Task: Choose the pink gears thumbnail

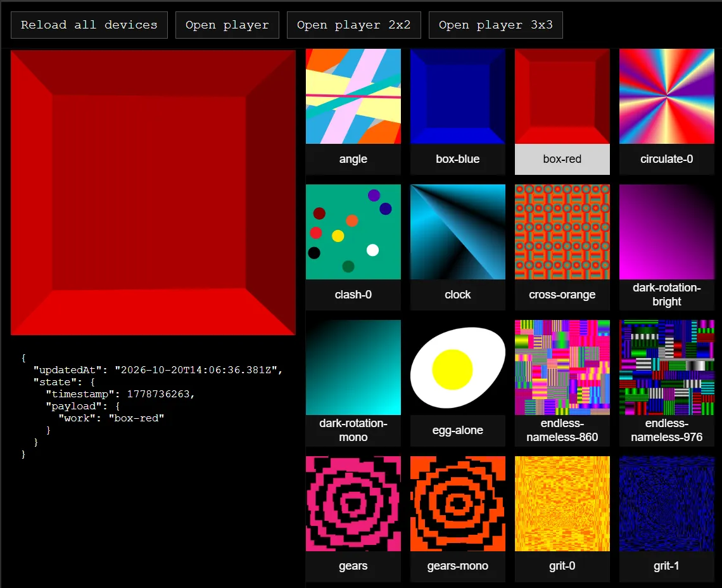Action: coord(353,504)
